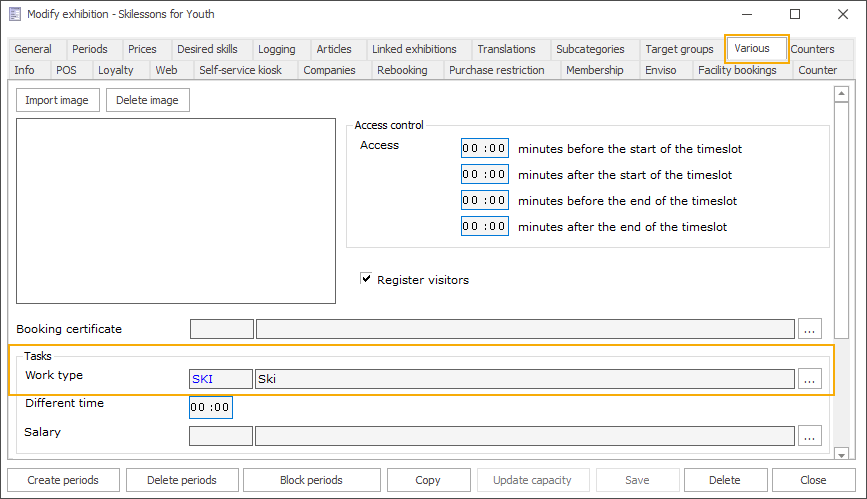The width and height of the screenshot is (867, 499).
Task: Click the Work type code field SKI
Action: [x=221, y=379]
